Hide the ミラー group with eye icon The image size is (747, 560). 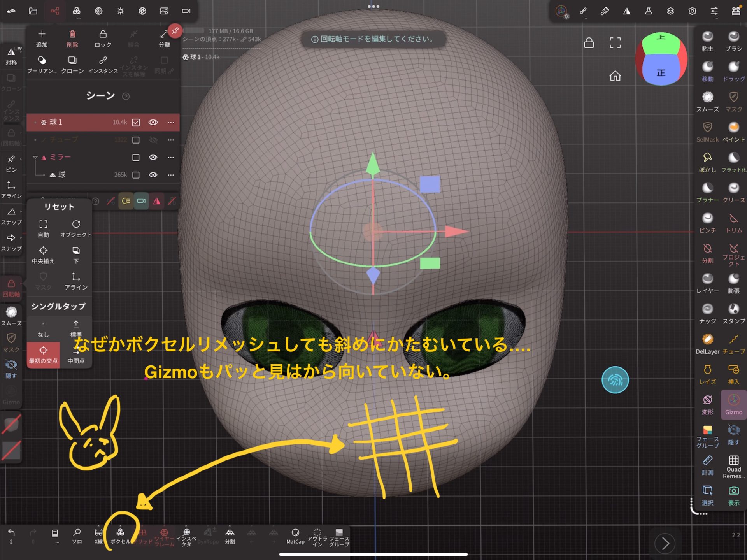tap(153, 157)
